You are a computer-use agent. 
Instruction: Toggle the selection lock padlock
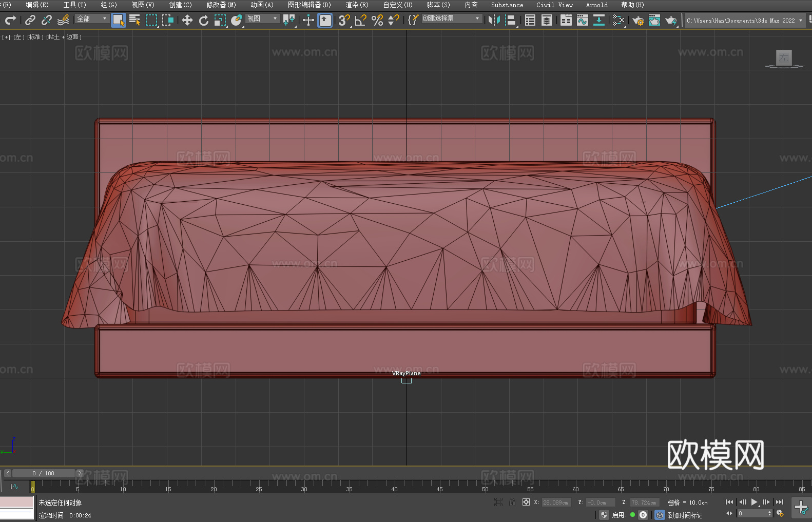pyautogui.click(x=512, y=502)
